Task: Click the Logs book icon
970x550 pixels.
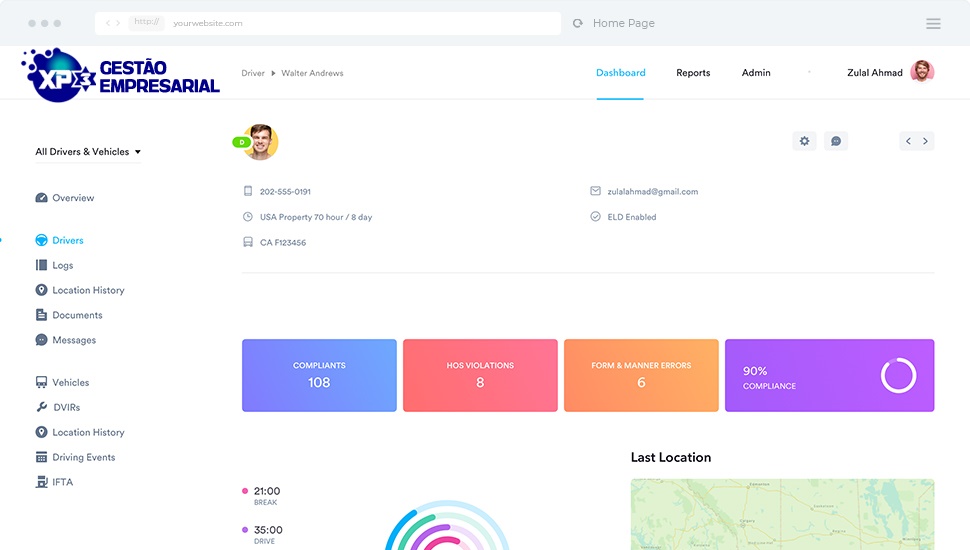Action: coord(41,265)
